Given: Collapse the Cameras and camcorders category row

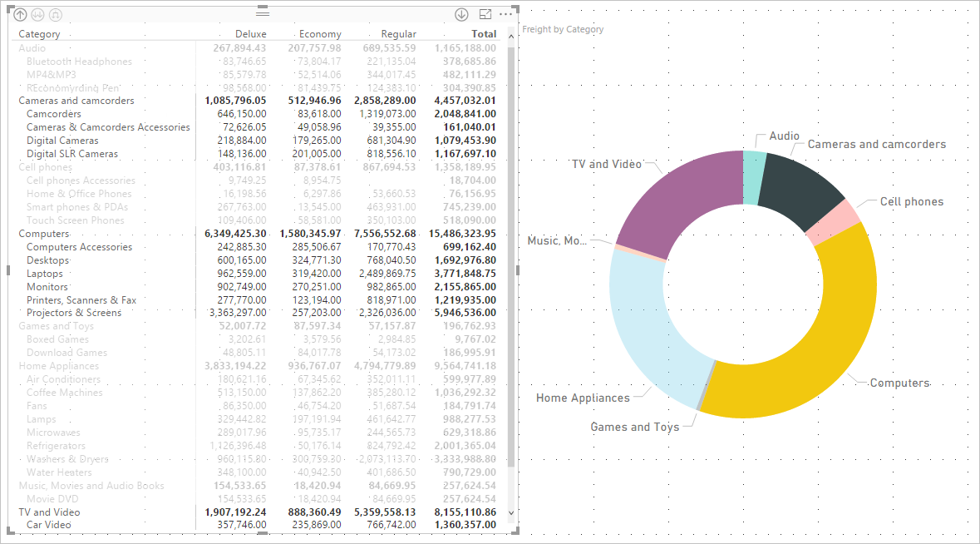Looking at the screenshot, I should tap(76, 100).
